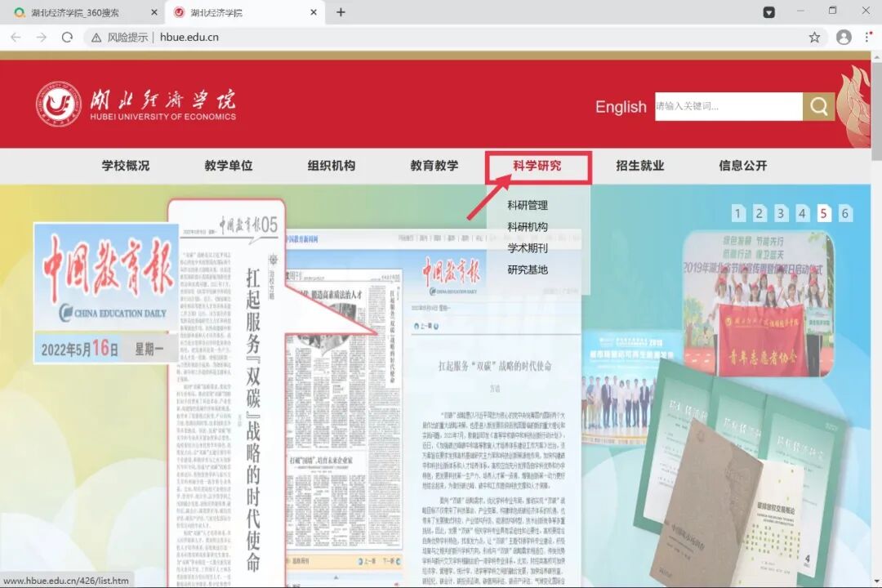Click the university logo emblem

click(59, 104)
